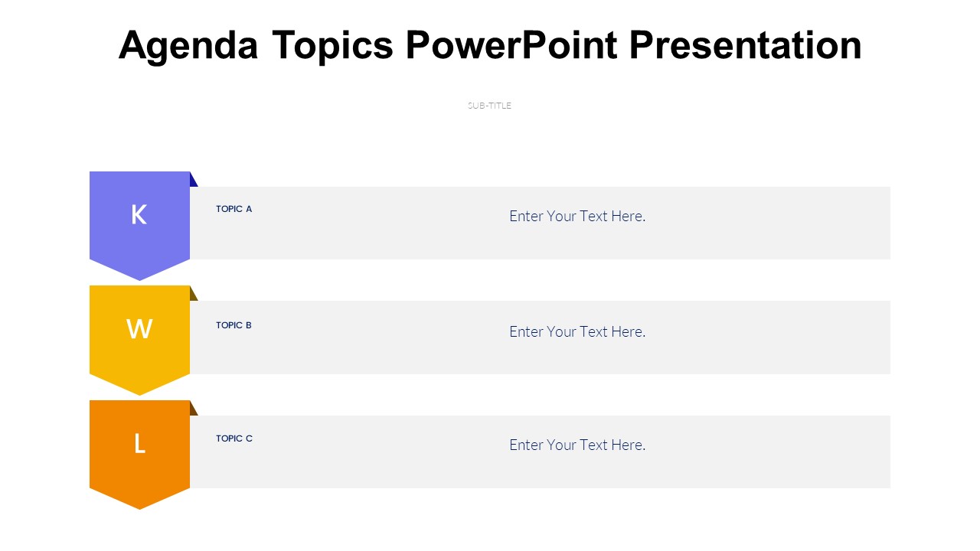Select the gray bar behind Topic C

pos(766,467)
